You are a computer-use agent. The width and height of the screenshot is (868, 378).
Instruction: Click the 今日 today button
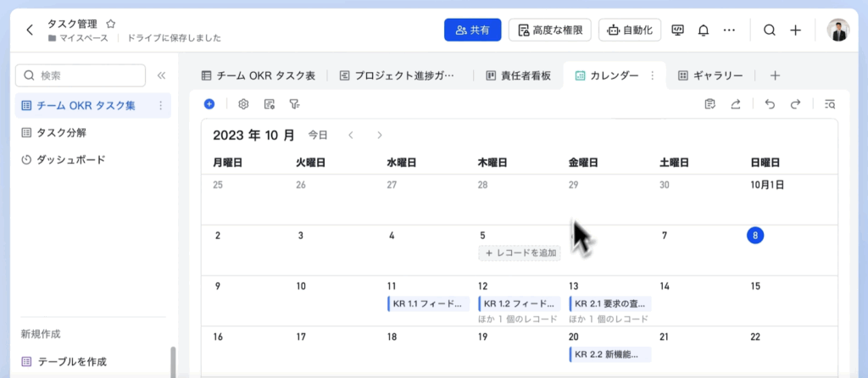(317, 135)
